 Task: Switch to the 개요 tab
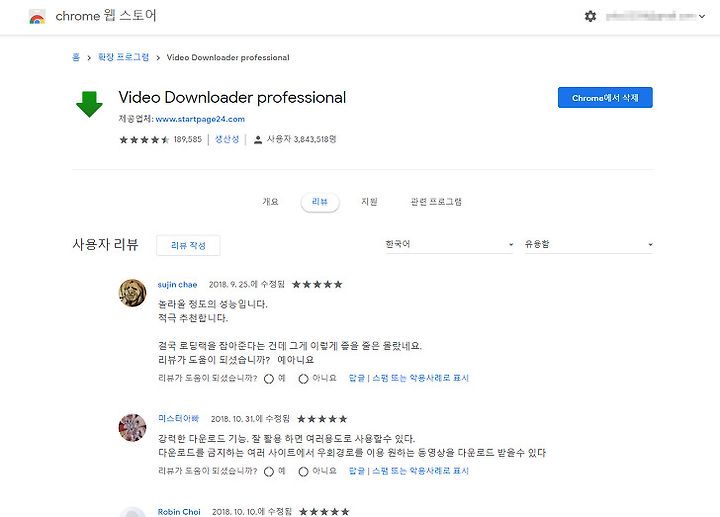coord(270,202)
